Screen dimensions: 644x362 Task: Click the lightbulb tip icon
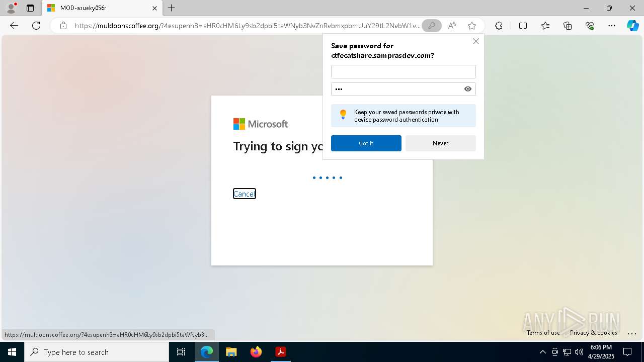click(343, 114)
